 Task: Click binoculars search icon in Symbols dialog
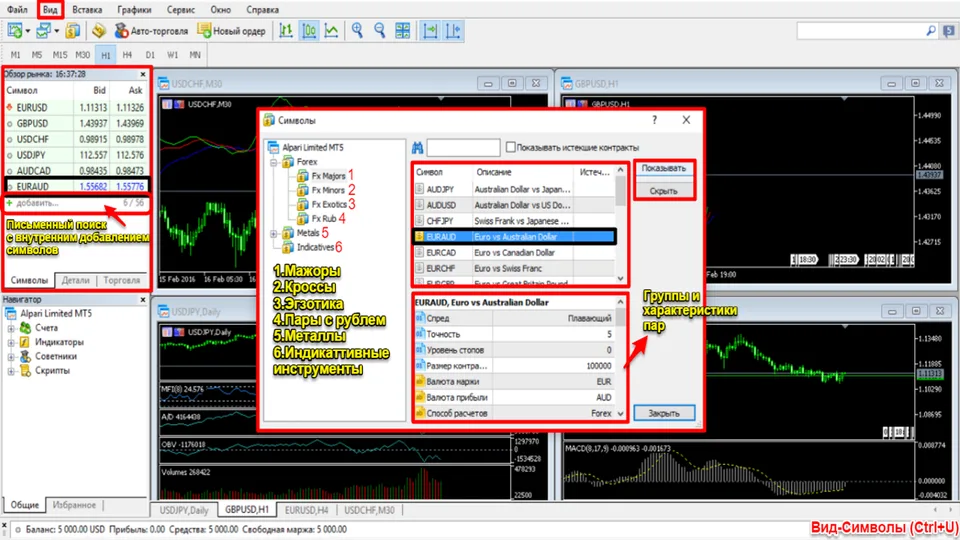pyautogui.click(x=418, y=148)
